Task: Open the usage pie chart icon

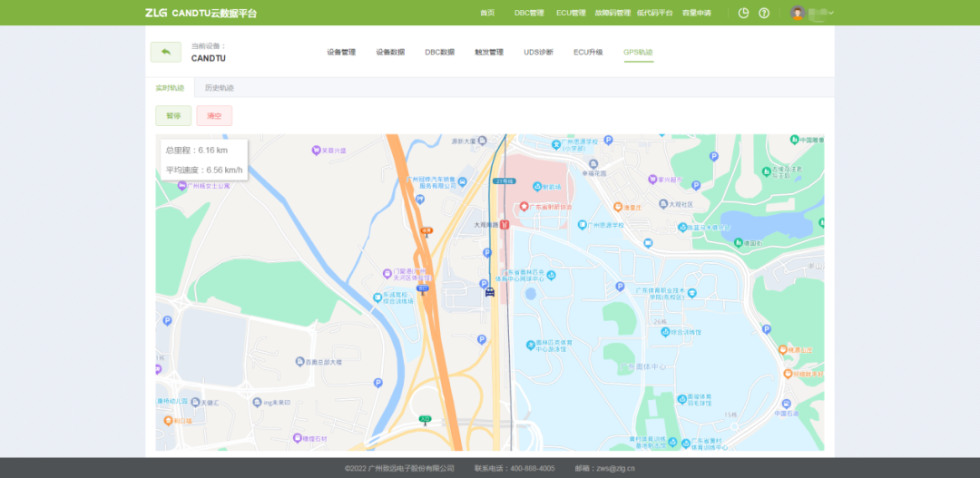Action: point(744,13)
